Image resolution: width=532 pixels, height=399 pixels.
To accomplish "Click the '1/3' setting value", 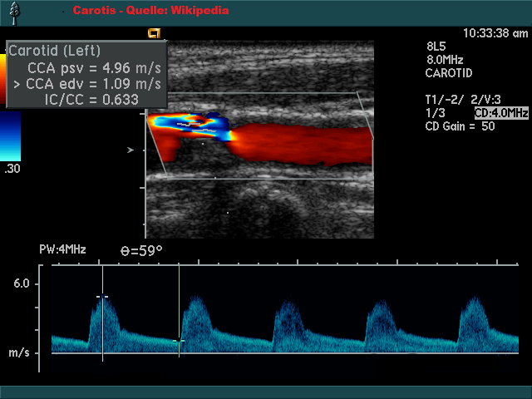I will click(x=436, y=113).
